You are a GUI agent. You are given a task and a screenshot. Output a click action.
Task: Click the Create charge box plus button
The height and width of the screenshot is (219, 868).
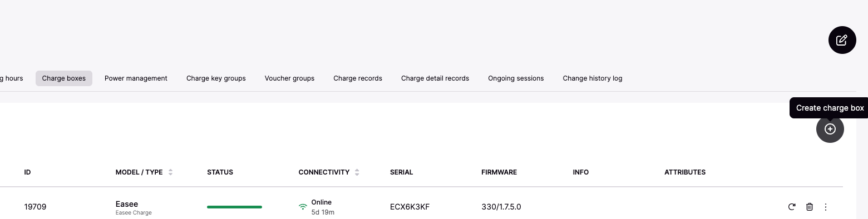(830, 129)
